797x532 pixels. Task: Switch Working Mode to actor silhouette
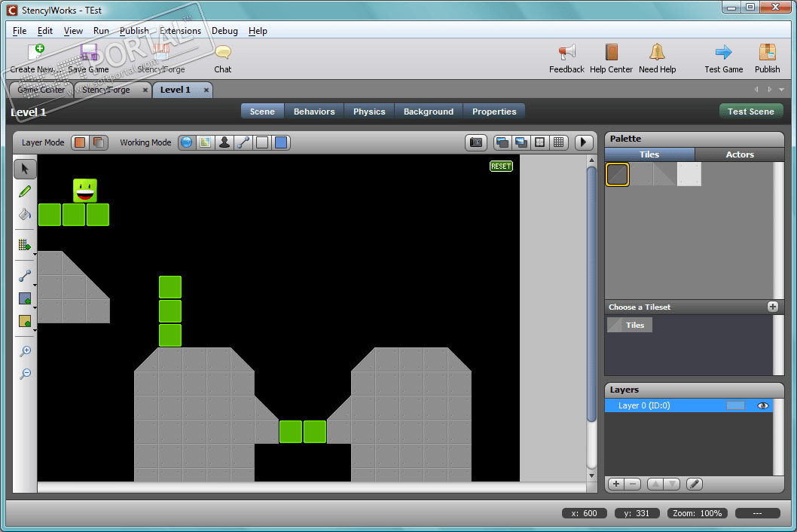coord(224,142)
